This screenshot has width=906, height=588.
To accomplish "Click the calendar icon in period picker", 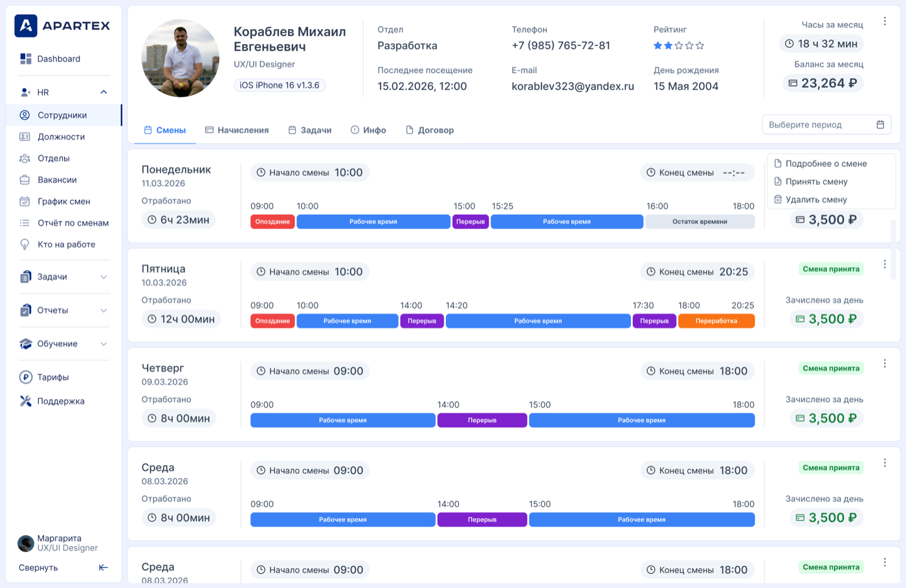I will click(x=880, y=125).
